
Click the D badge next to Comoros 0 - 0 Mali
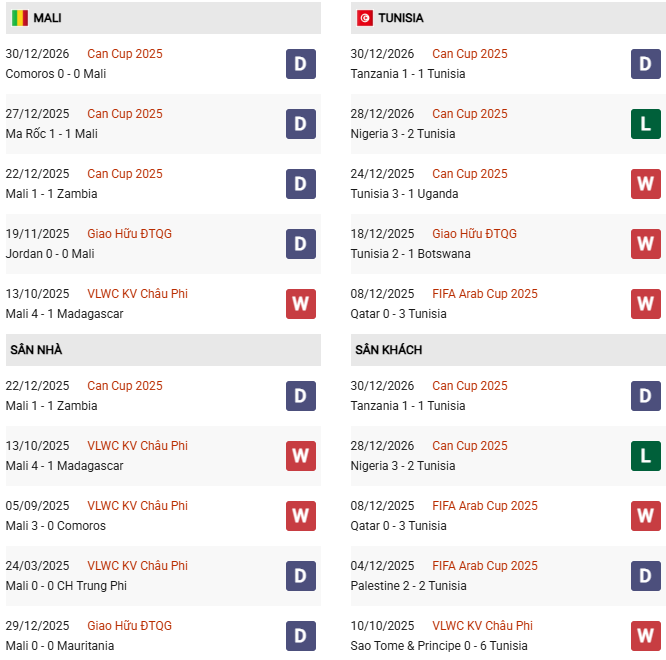[x=301, y=64]
